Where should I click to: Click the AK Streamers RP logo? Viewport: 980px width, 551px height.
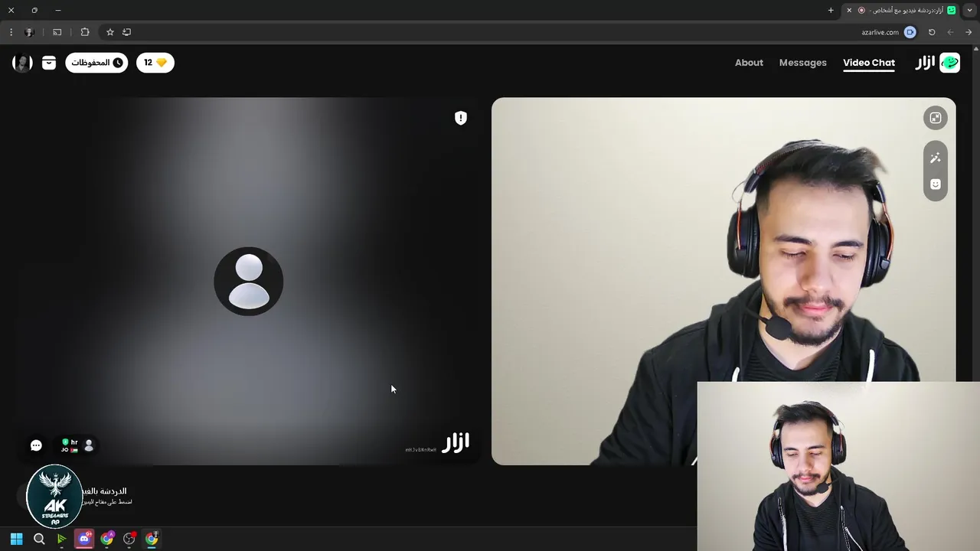click(54, 497)
